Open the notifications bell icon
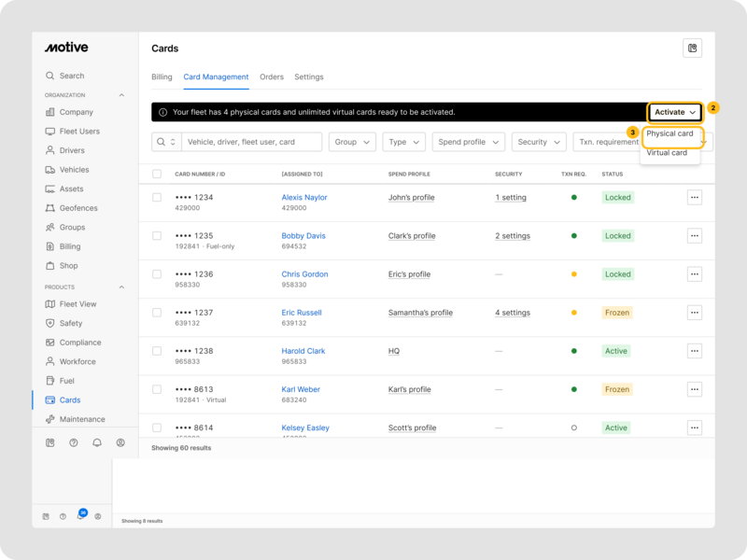The height and width of the screenshot is (560, 747). click(97, 442)
